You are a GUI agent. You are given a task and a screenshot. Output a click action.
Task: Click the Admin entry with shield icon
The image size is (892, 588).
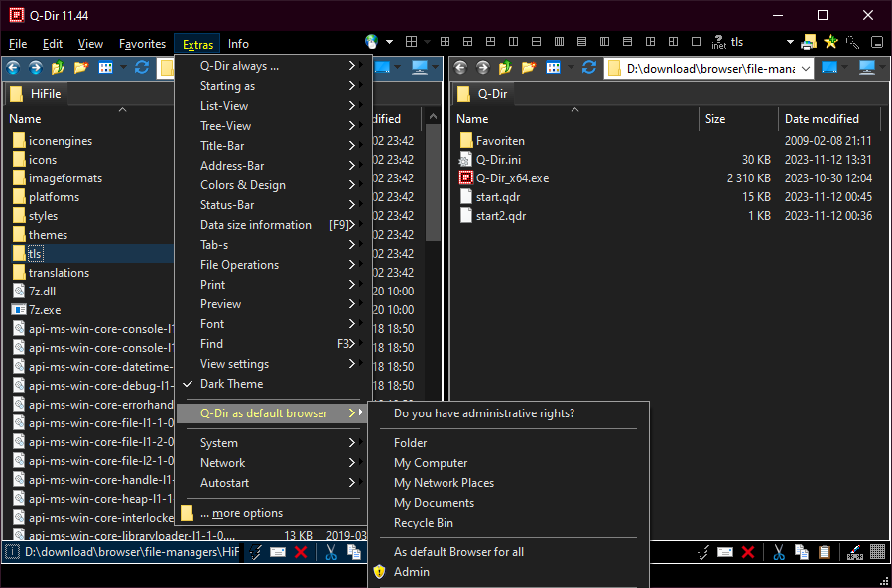pyautogui.click(x=412, y=572)
